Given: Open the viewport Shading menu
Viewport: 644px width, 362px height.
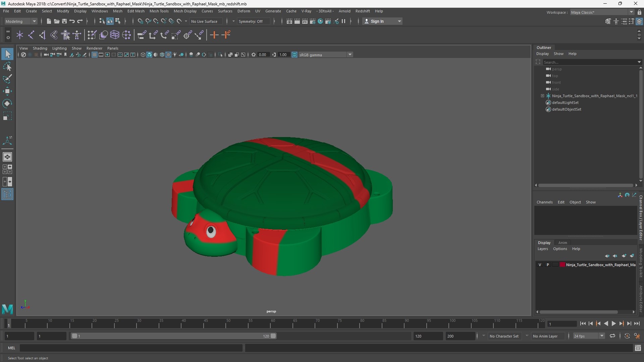Looking at the screenshot, I should point(40,48).
